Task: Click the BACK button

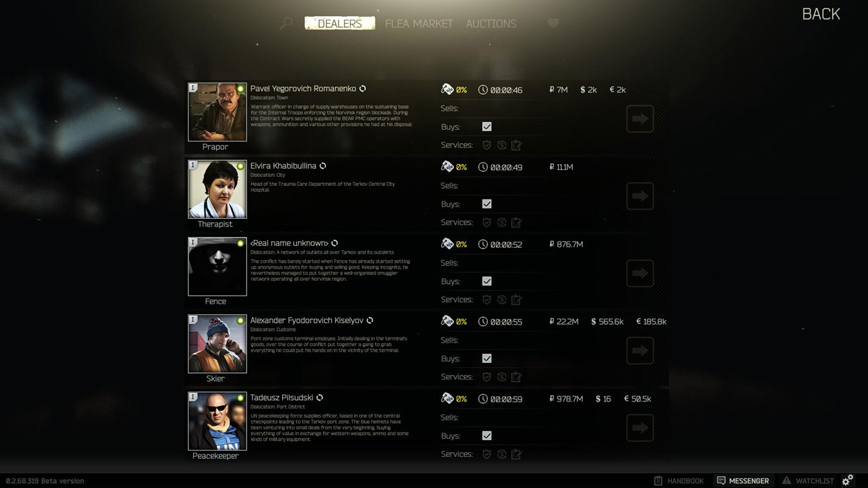Action: click(x=821, y=14)
